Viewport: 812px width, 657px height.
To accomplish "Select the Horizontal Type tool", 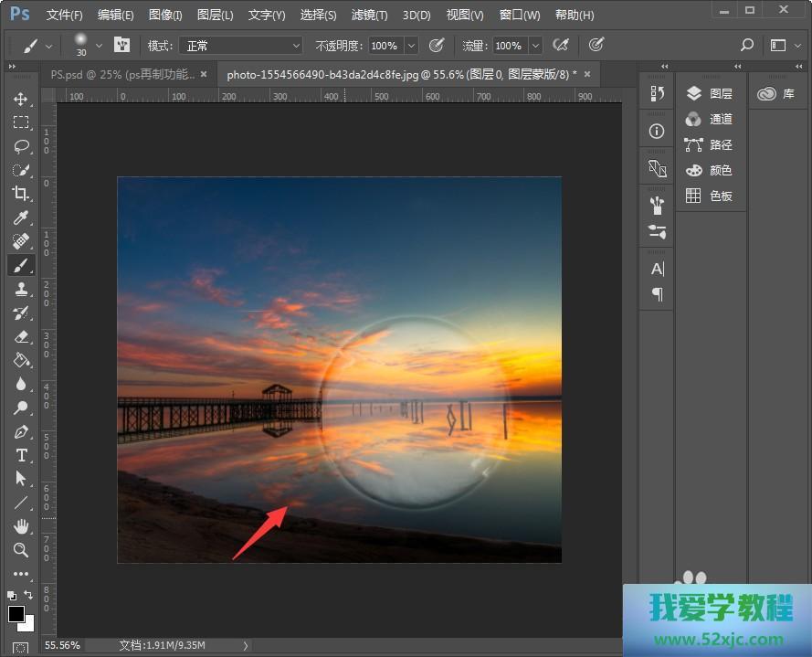I will [20, 455].
